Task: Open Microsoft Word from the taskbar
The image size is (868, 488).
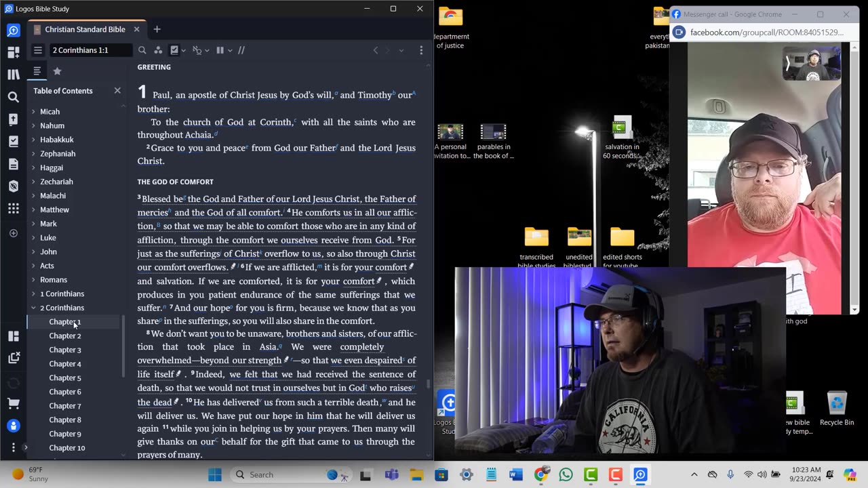Action: 516,474
